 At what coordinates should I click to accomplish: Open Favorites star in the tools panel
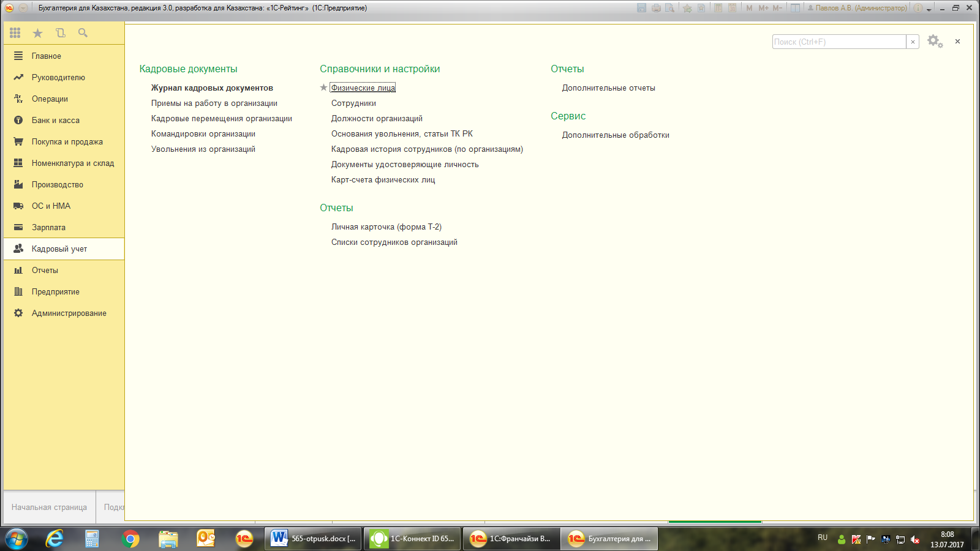(37, 33)
